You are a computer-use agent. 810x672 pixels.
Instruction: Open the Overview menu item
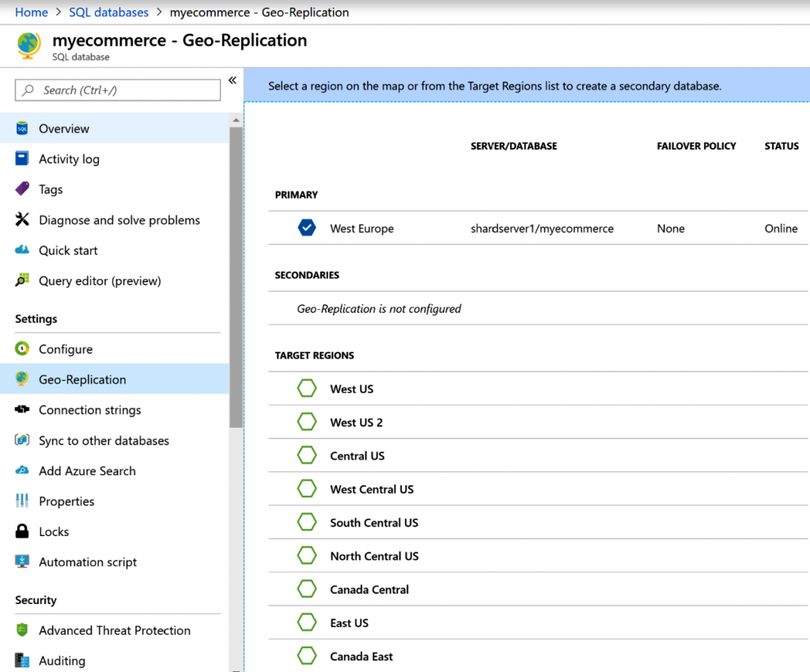pos(64,129)
